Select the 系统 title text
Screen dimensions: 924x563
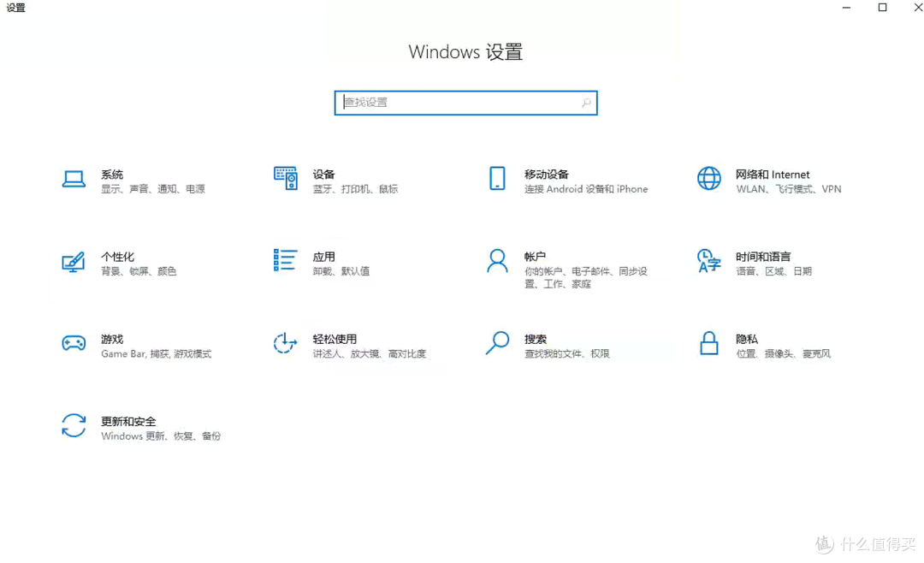112,175
